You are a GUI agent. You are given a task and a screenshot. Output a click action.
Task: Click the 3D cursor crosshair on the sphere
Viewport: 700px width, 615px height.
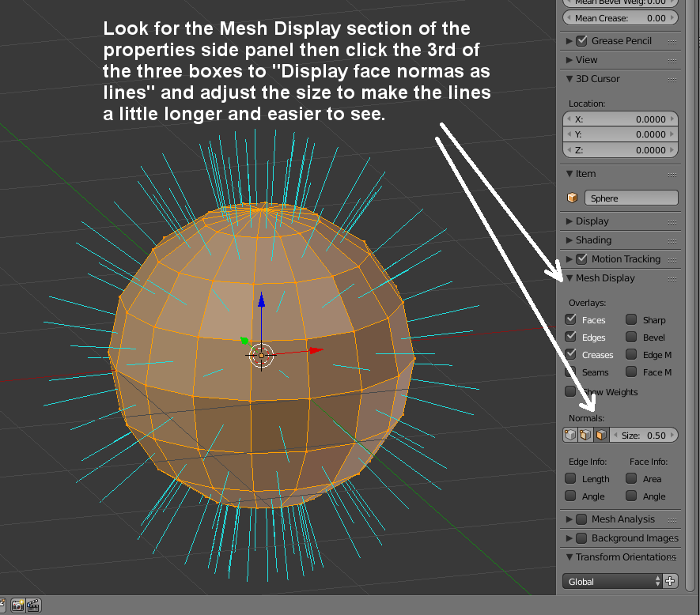[x=261, y=355]
